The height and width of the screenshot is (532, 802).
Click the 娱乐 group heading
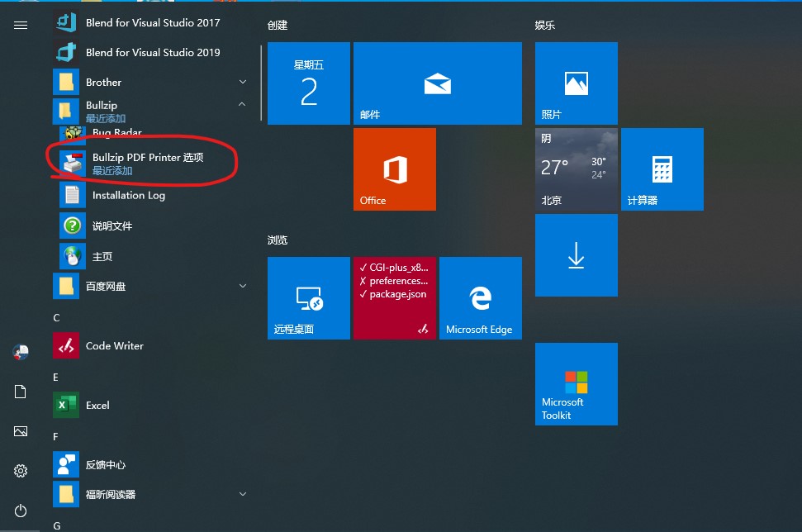tap(545, 25)
